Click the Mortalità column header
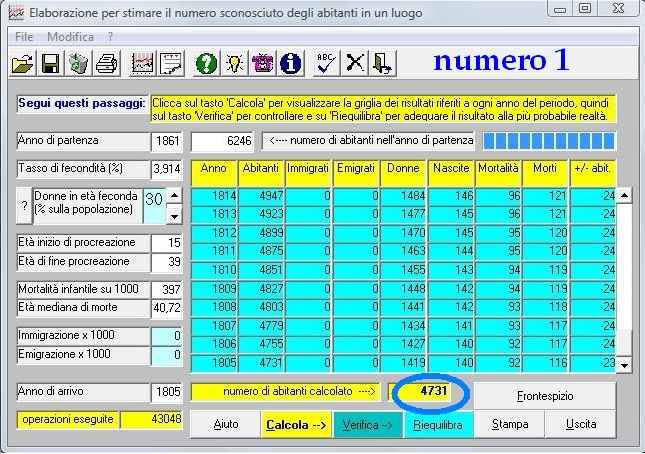Image resolution: width=645 pixels, height=454 pixels. [x=499, y=173]
